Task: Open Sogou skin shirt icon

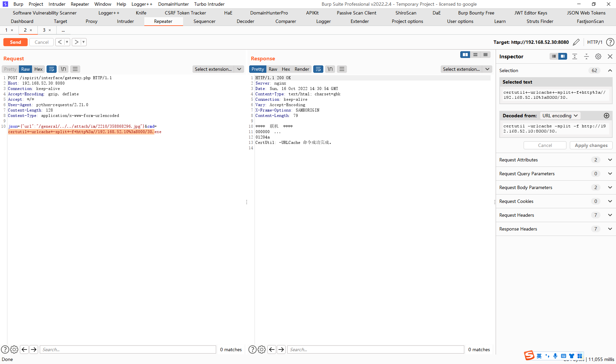Action: coord(571,356)
